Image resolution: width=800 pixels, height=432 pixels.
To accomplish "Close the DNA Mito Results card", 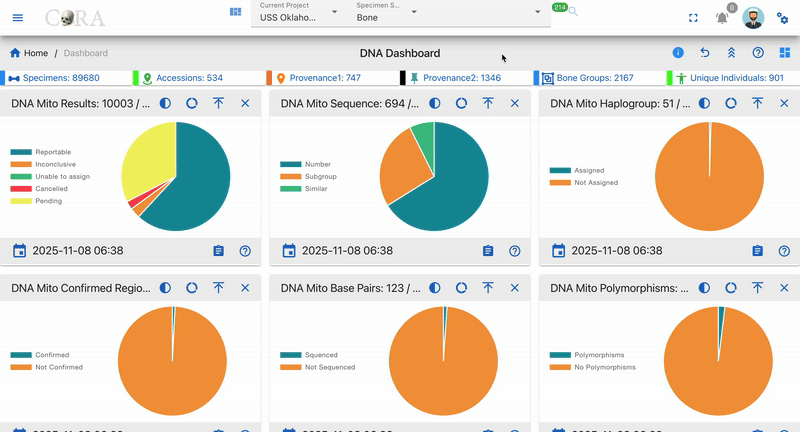I will coord(245,104).
